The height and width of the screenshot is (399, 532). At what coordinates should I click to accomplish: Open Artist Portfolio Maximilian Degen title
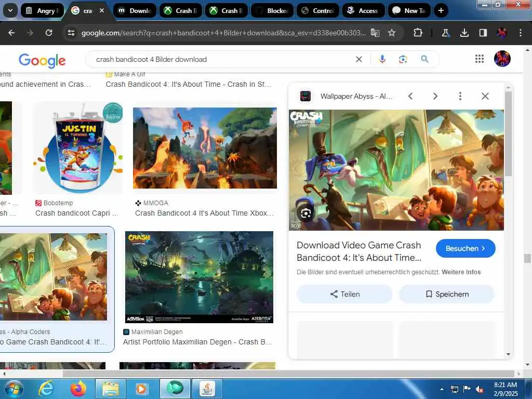197,342
